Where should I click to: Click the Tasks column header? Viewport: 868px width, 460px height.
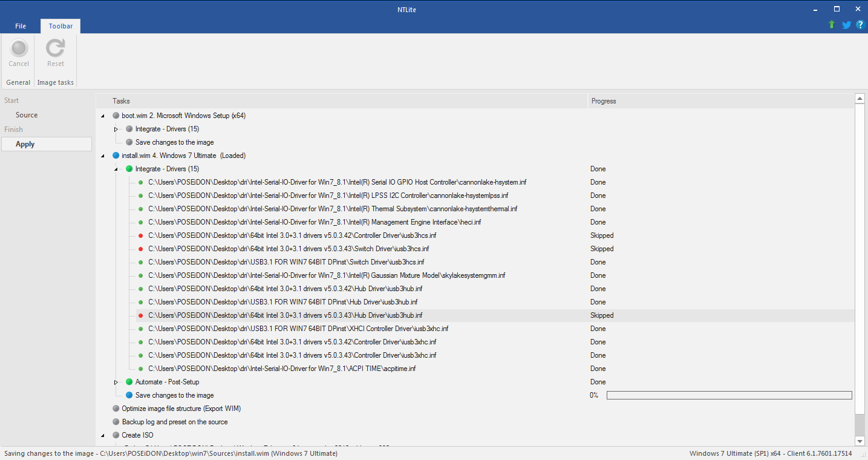tap(342, 101)
